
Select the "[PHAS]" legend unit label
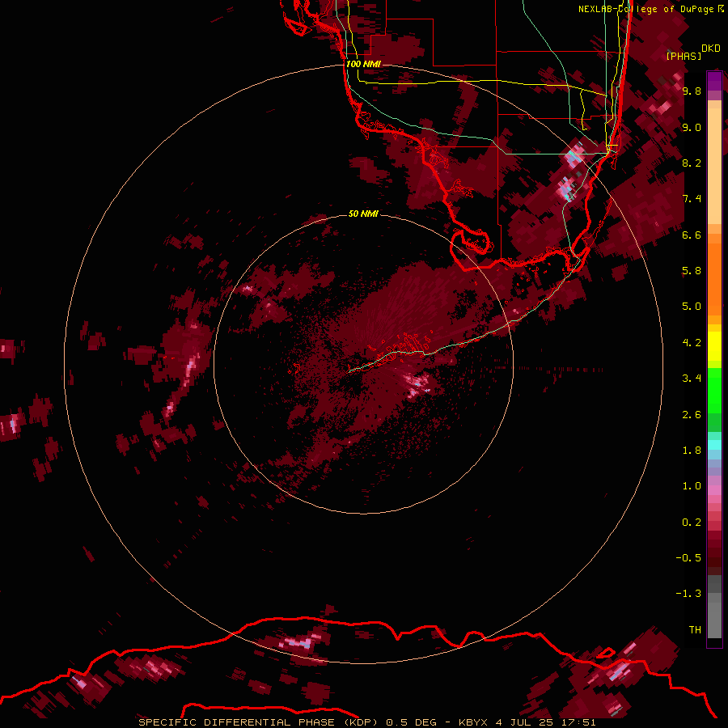(x=684, y=56)
